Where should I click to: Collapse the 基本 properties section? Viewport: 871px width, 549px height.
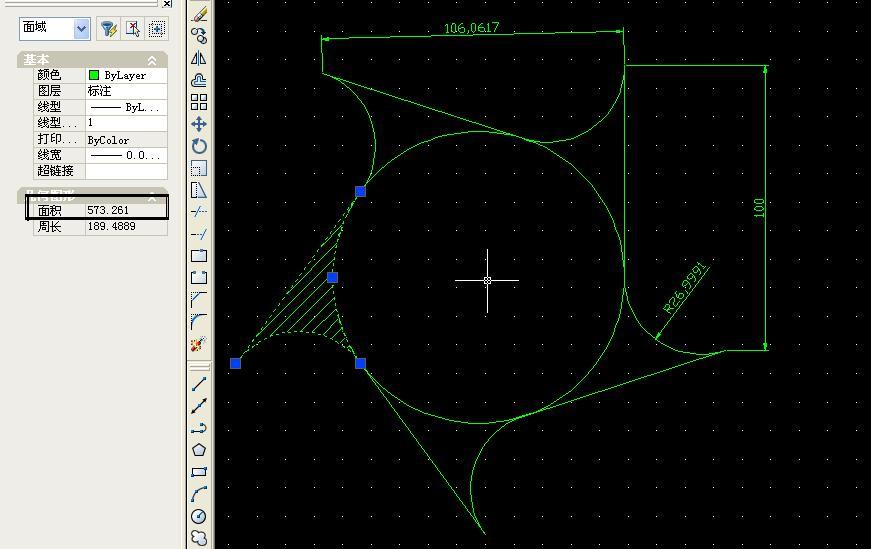click(x=152, y=60)
